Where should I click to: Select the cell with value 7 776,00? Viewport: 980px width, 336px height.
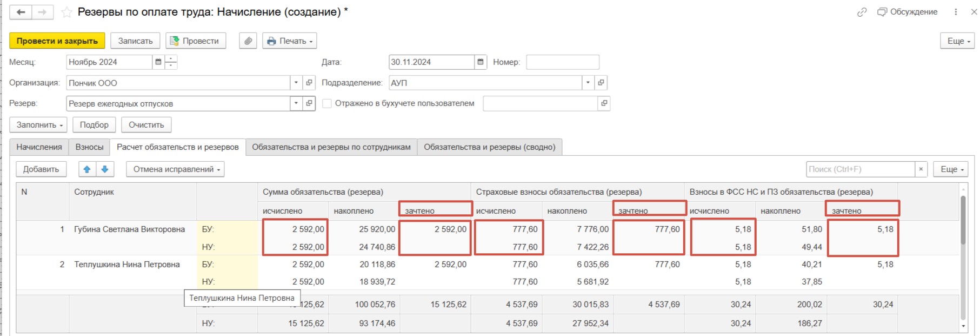(x=593, y=229)
